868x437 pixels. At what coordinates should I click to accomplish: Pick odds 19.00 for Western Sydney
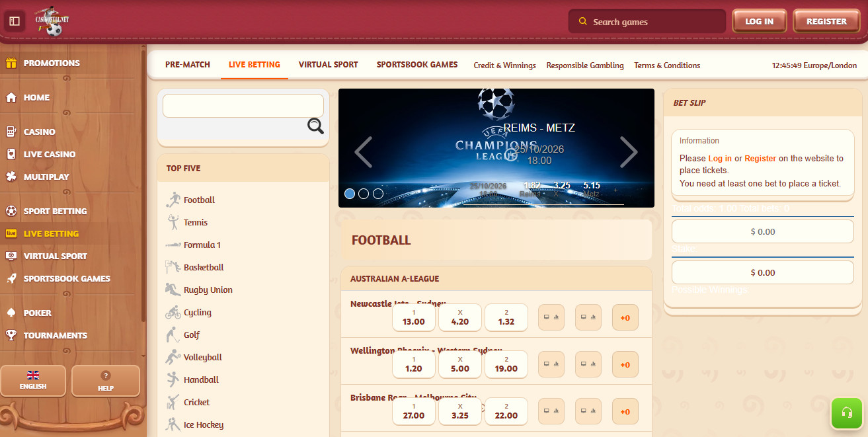tap(506, 364)
